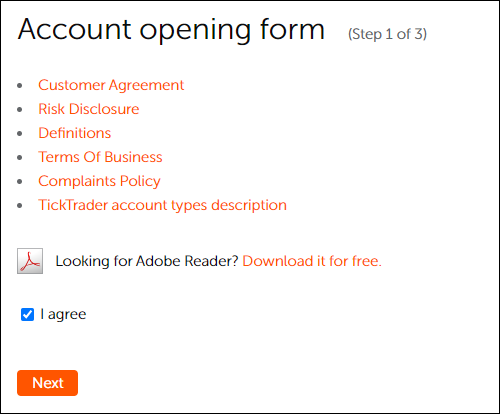Screen dimensions: 500x414
Task: Click the 'I agree' label text
Action: (63, 314)
